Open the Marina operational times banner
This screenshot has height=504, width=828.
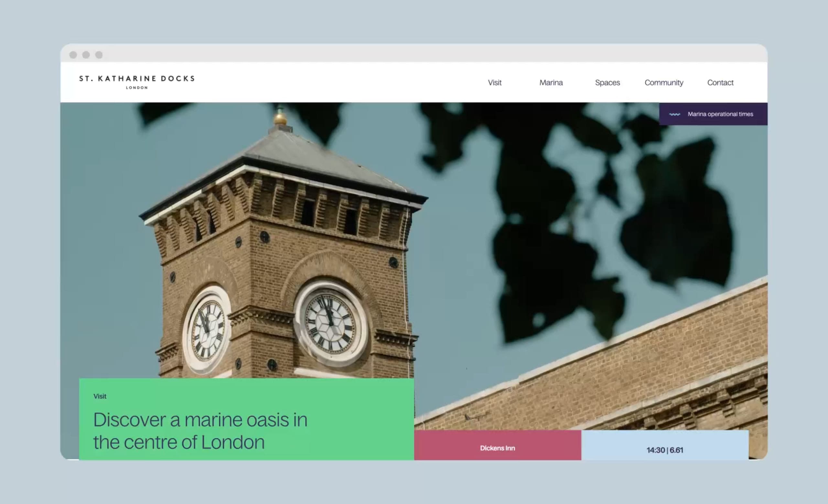[x=713, y=114]
